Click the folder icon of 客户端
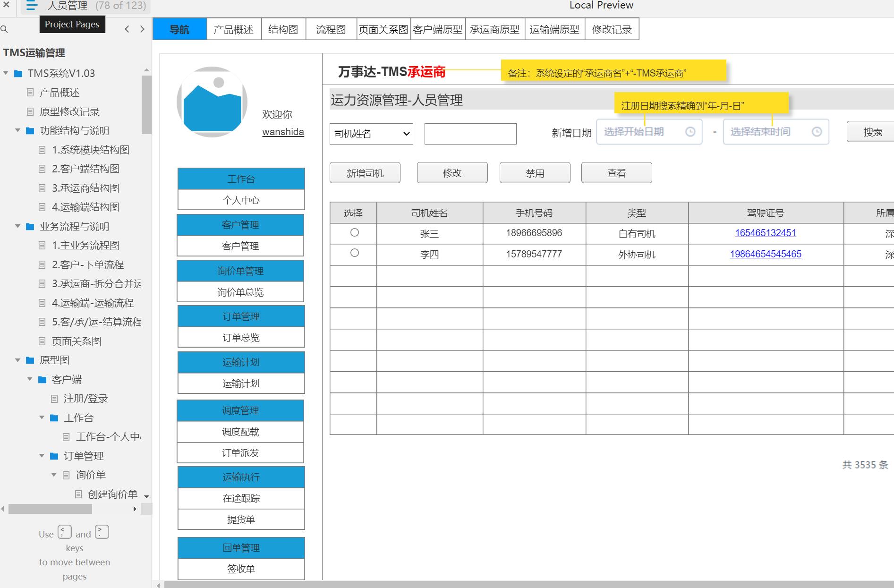The width and height of the screenshot is (894, 588). click(43, 380)
